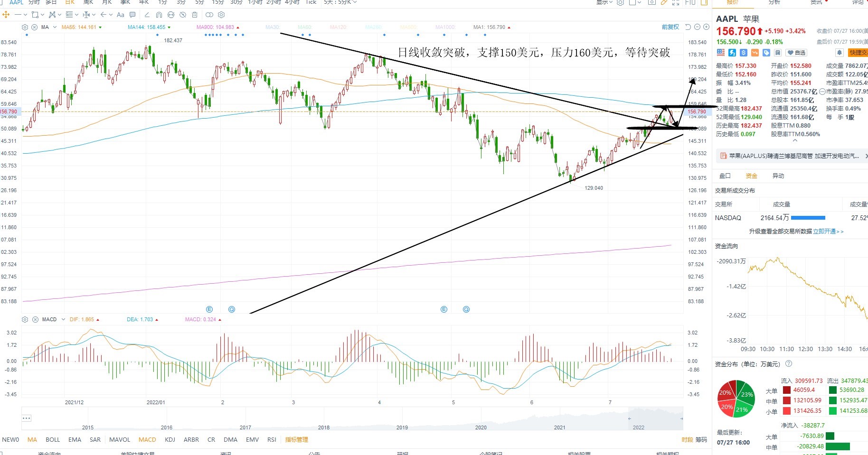
Task: Click the 2022 timeline range slider
Action: 655,418
